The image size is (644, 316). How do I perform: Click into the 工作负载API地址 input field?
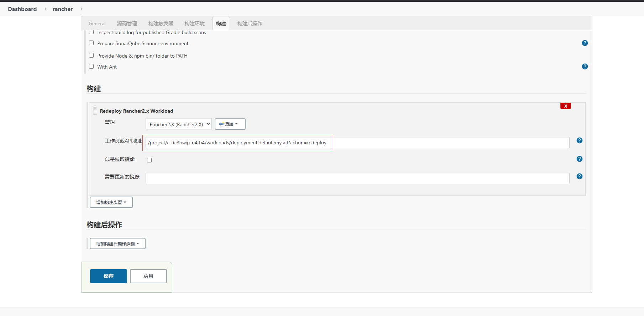click(x=357, y=143)
